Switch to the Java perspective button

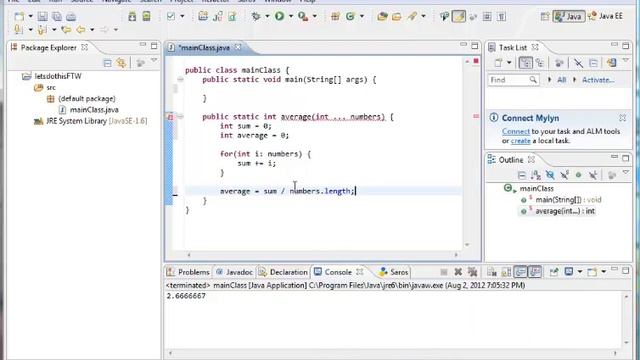[569, 16]
